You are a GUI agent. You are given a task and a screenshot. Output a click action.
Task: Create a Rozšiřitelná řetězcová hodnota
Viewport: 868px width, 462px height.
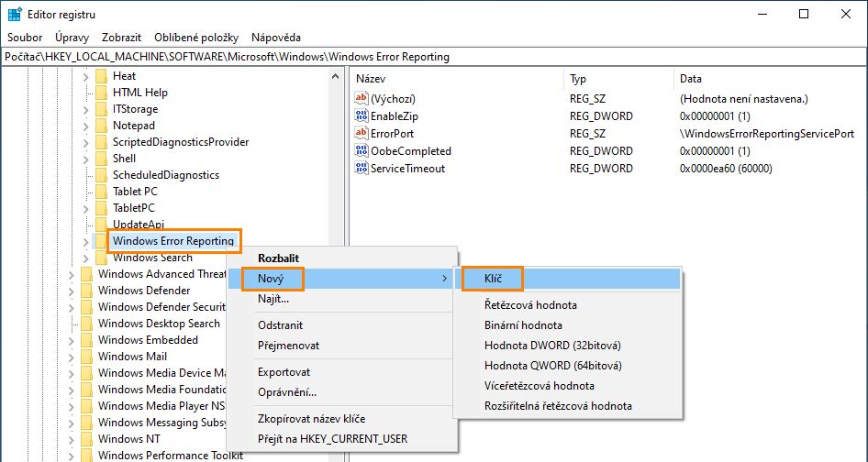[567, 405]
